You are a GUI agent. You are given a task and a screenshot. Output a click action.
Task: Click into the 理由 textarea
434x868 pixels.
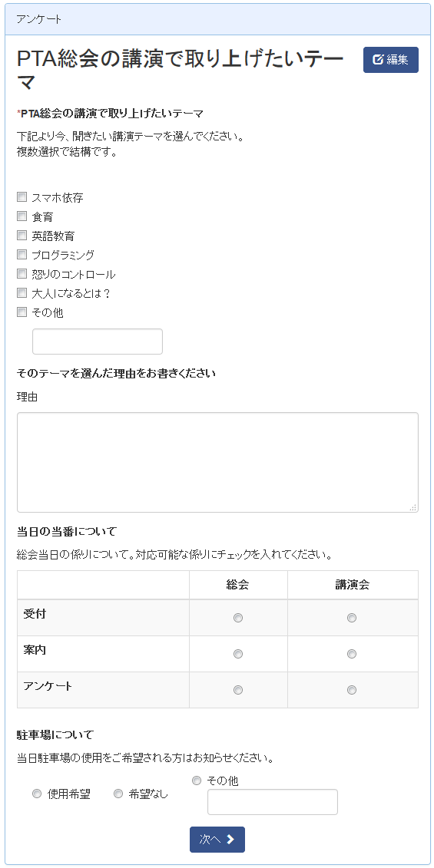tap(217, 462)
